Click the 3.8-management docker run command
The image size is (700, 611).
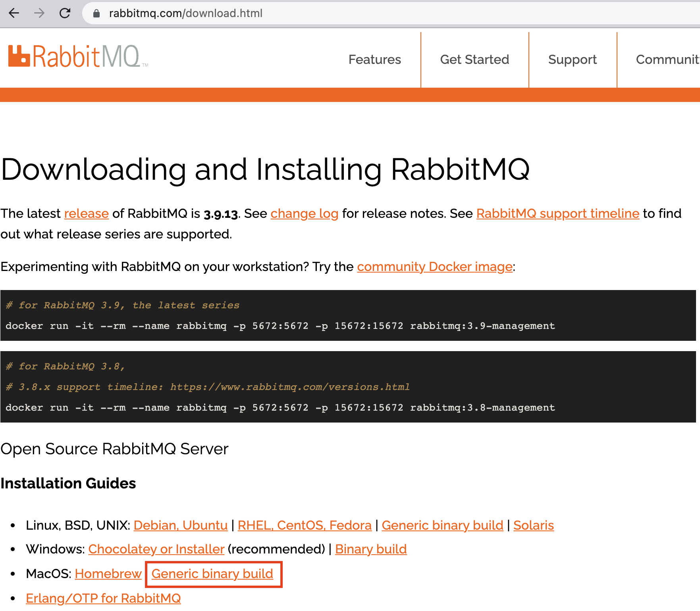pyautogui.click(x=280, y=408)
